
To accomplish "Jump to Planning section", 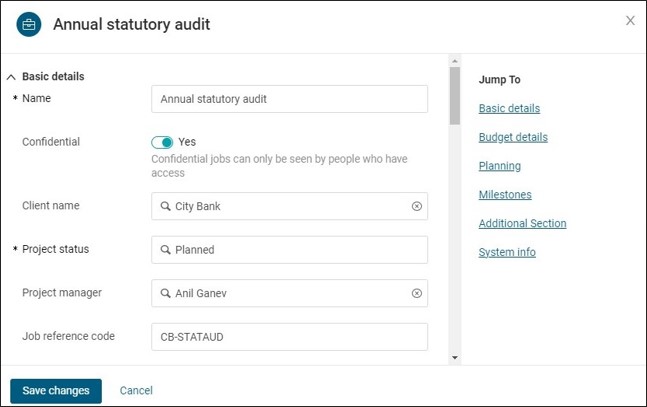I will pyautogui.click(x=500, y=166).
